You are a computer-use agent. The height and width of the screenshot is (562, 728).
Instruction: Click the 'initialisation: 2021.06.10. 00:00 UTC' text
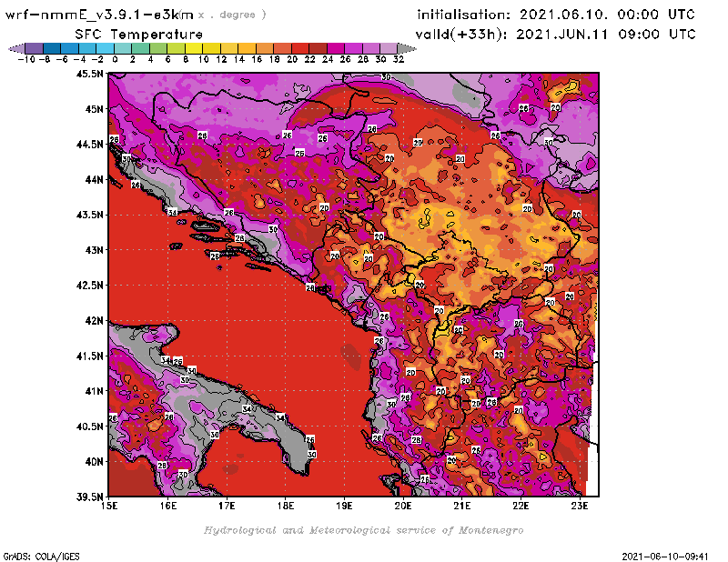556,15
